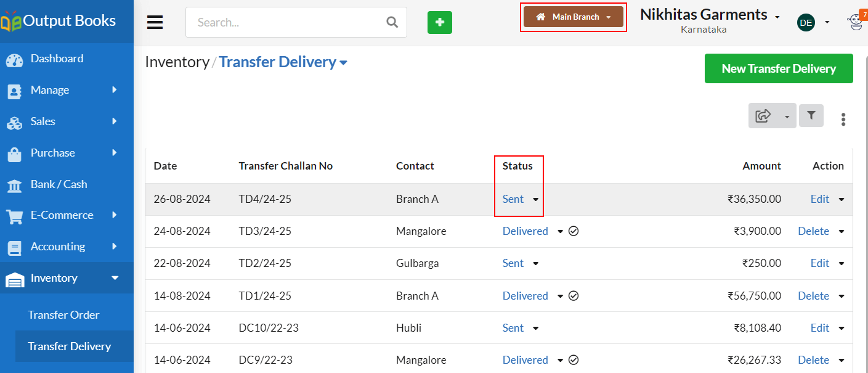The width and height of the screenshot is (868, 373).
Task: Open status dropdown arrow for DC10/22-23
Action: pyautogui.click(x=535, y=329)
